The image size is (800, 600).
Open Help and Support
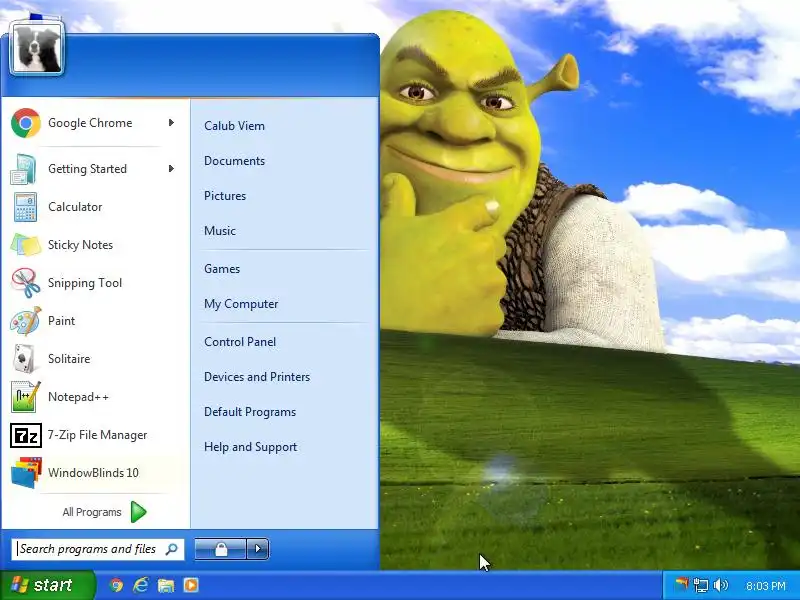(251, 447)
